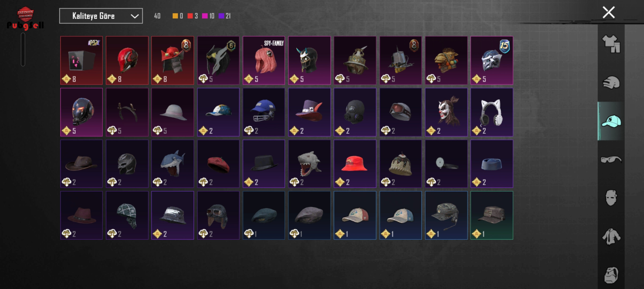Image resolution: width=644 pixels, height=289 pixels.
Task: Select the white cat ear headphones
Action: pos(492,112)
